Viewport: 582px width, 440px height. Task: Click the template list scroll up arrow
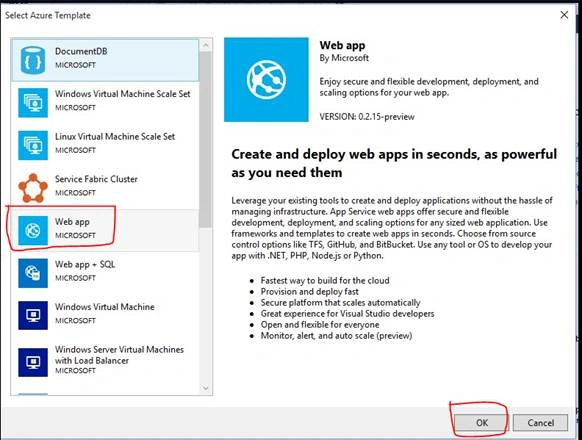[x=206, y=45]
